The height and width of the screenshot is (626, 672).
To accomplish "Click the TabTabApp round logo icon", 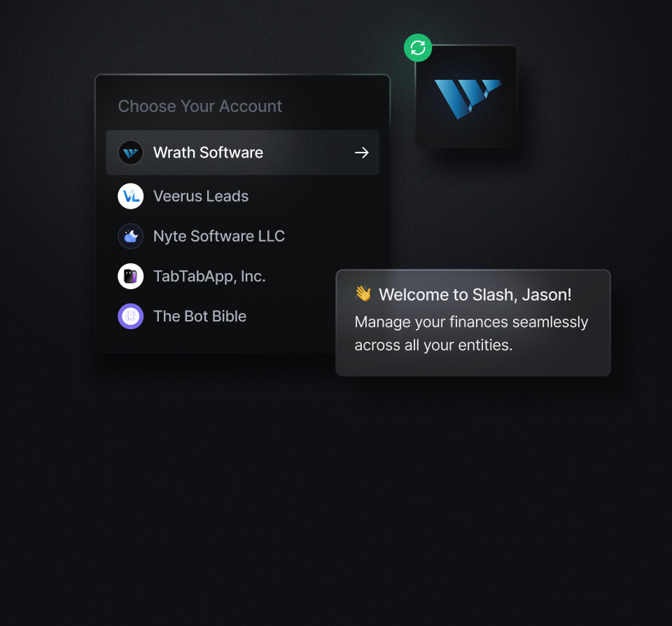I will click(x=131, y=277).
